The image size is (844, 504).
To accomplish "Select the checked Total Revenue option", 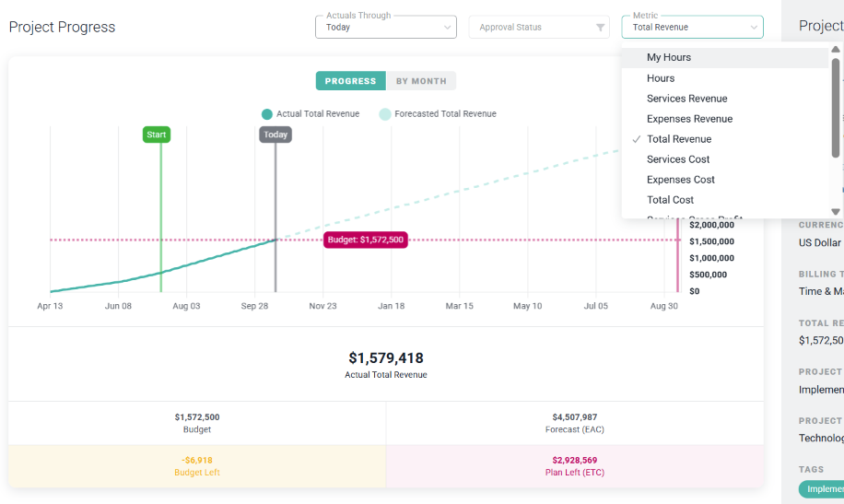I will [x=724, y=139].
